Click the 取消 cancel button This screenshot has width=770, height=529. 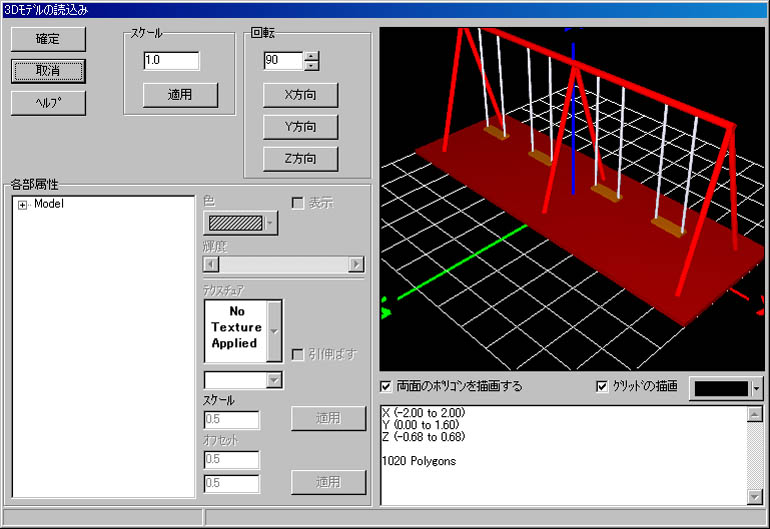coord(48,71)
